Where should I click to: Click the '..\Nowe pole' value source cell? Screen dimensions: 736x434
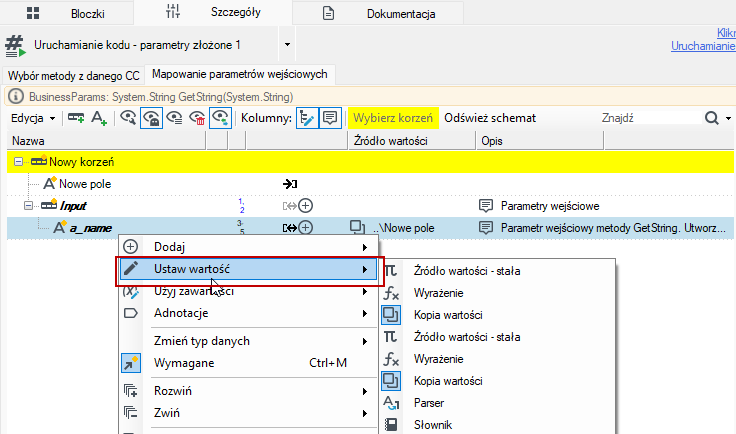[x=404, y=228]
